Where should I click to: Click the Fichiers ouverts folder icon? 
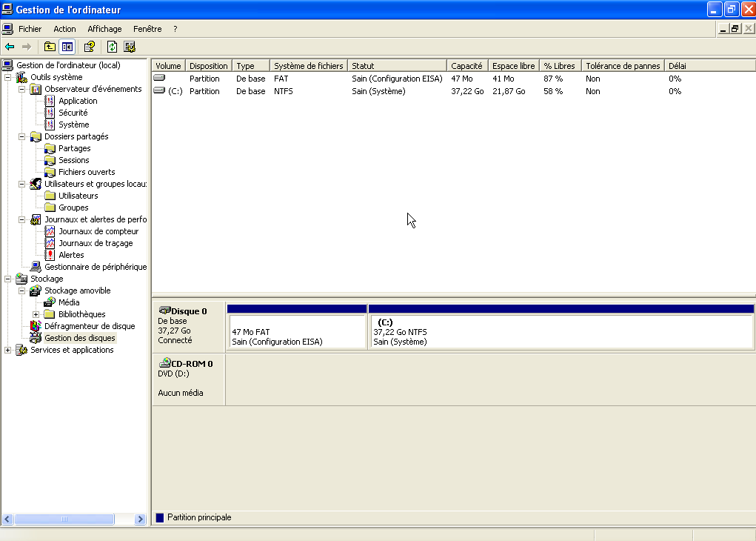(x=50, y=172)
